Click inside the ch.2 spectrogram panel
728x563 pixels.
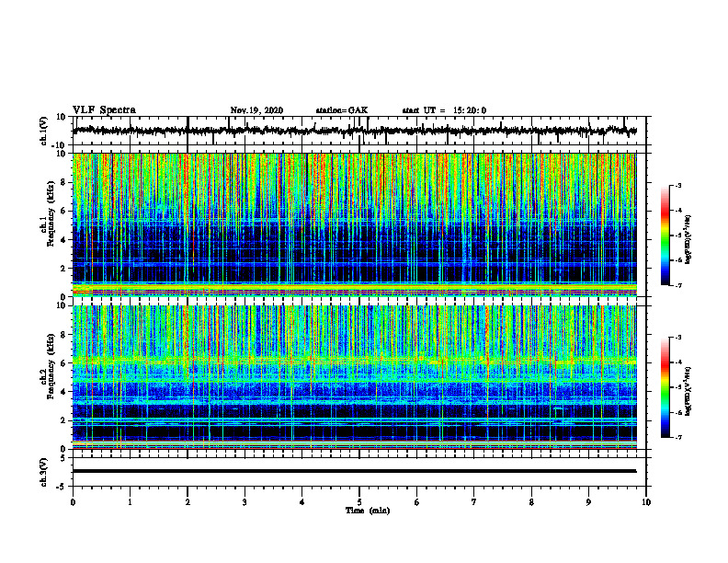pyautogui.click(x=354, y=377)
